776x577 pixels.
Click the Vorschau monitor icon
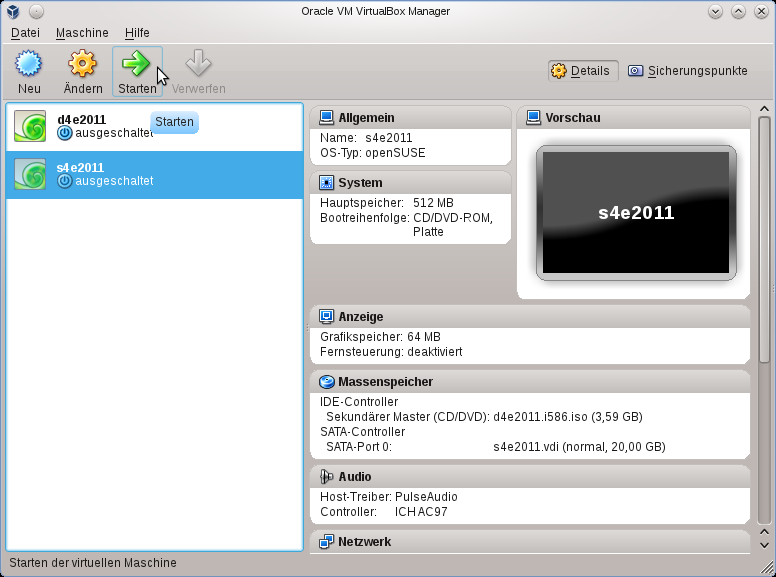(x=534, y=118)
